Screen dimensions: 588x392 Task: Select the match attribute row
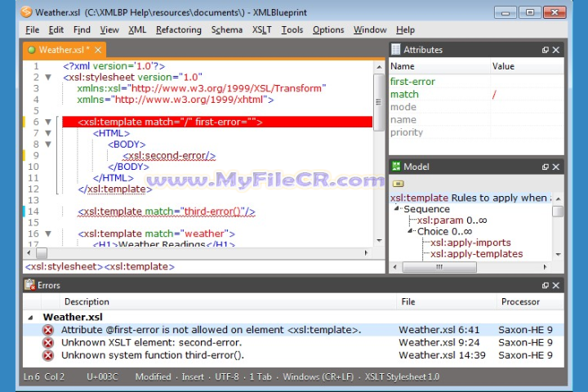[476, 94]
